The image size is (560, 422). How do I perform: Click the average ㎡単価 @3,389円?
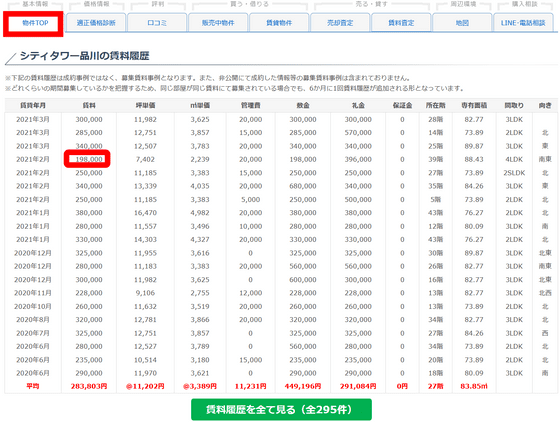[200, 386]
